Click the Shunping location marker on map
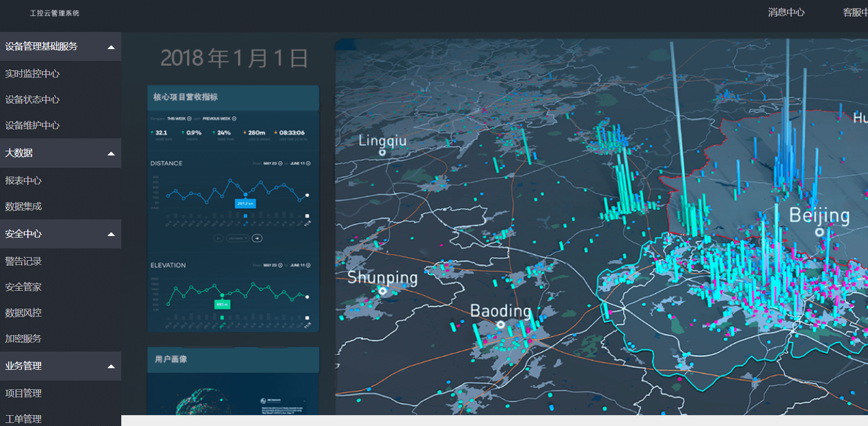The image size is (868, 426). [x=382, y=291]
